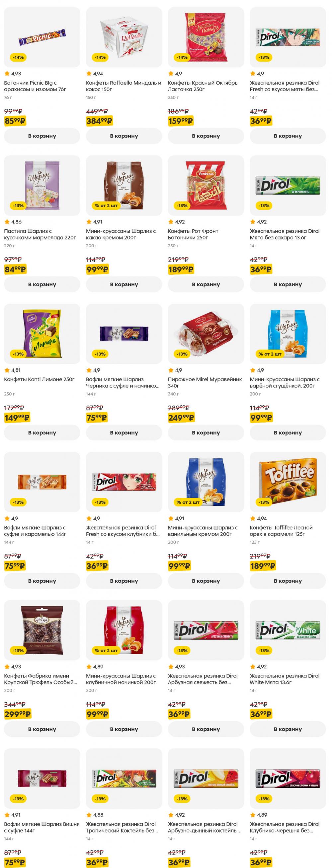The width and height of the screenshot is (332, 868).
Task: Open 'Жевательная резинка Dirol White Мята' link
Action: point(285,679)
